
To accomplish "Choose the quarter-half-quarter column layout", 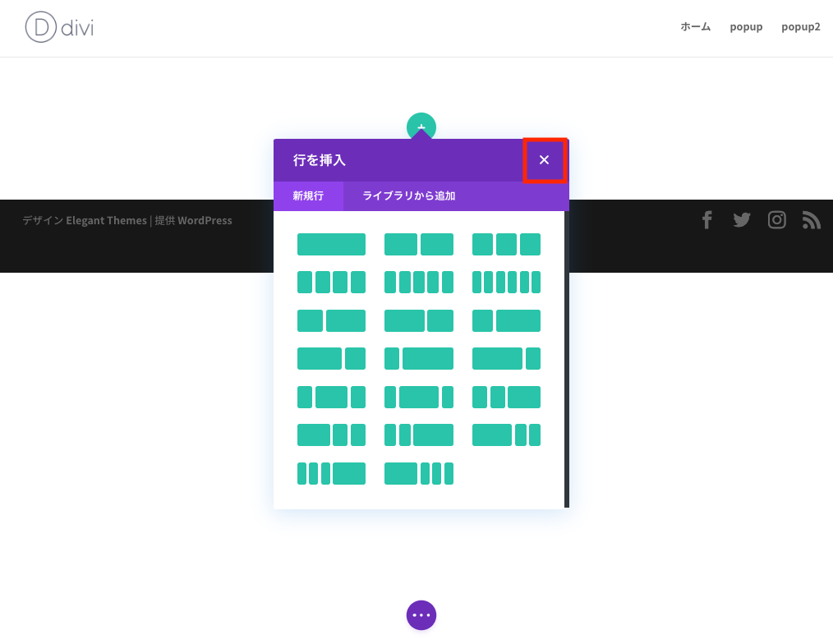I will 331,397.
